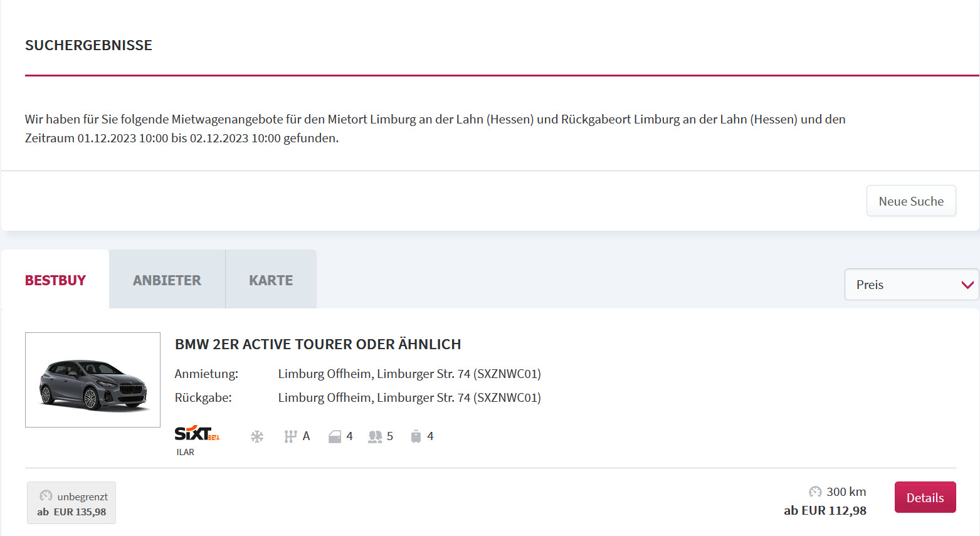Click the luggage capacity icon
This screenshot has height=536, width=980.
click(416, 436)
